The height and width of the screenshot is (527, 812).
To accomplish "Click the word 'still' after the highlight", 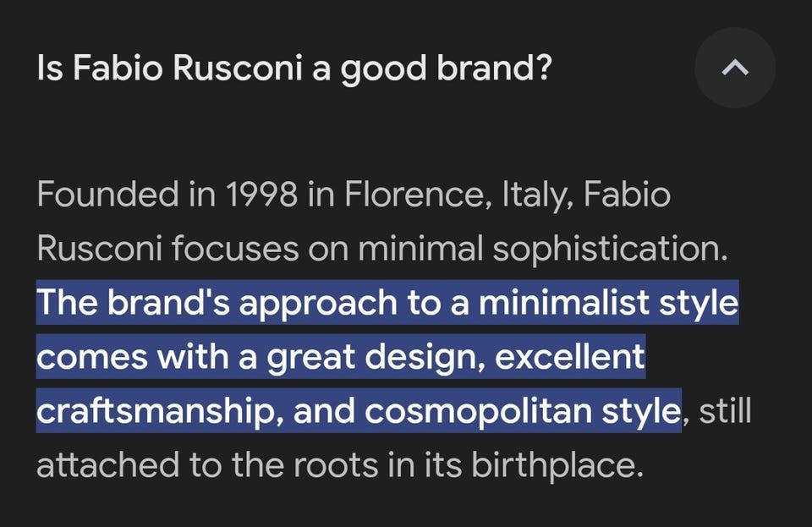I will tap(726, 411).
